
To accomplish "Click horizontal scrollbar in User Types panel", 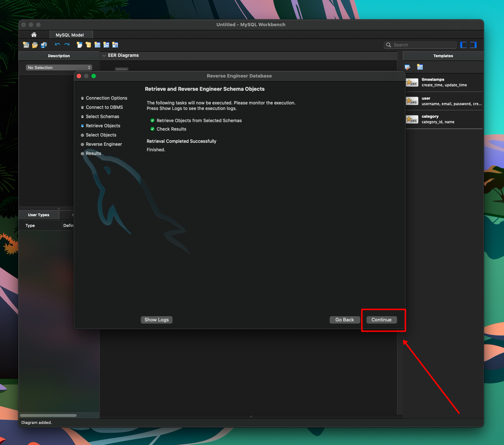I will click(x=48, y=415).
